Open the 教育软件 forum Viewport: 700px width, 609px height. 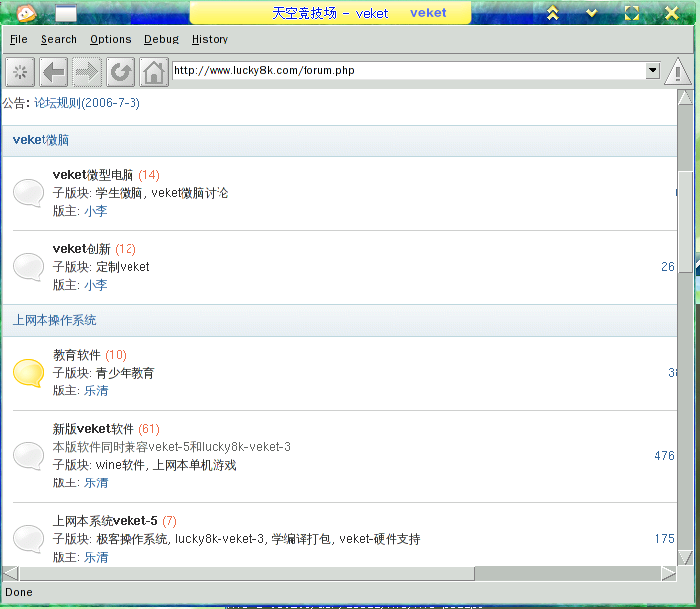coord(77,355)
